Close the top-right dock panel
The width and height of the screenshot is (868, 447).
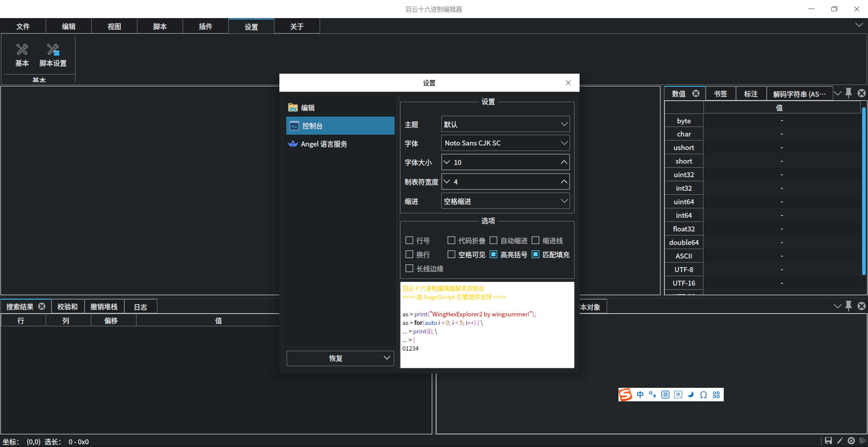tap(861, 93)
